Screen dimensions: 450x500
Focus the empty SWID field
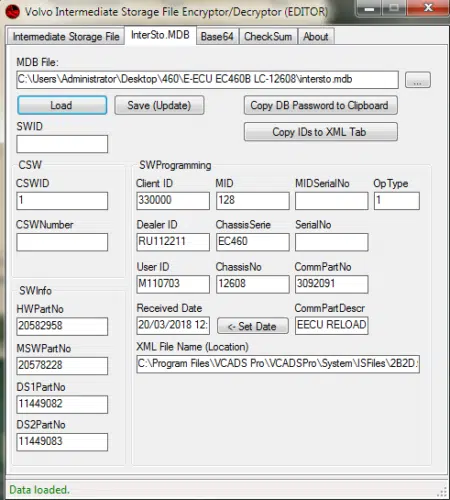tap(62, 144)
